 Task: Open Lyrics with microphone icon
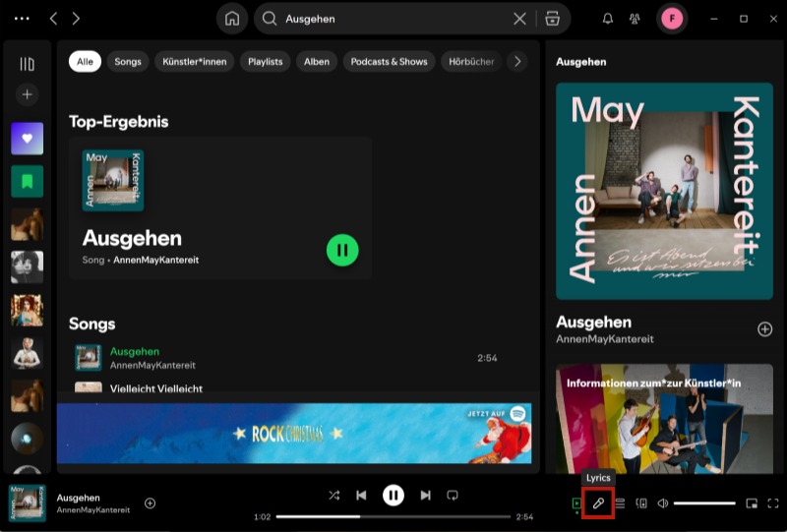point(598,503)
